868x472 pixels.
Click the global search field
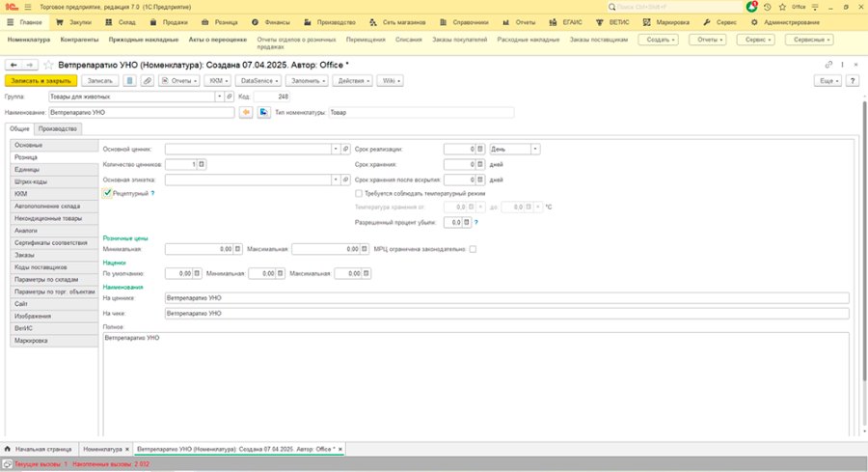pyautogui.click(x=675, y=7)
